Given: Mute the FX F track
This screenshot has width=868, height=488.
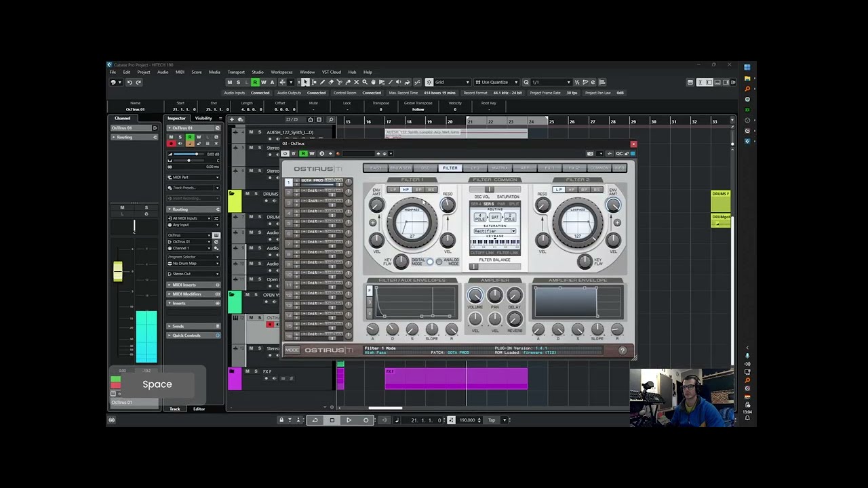Looking at the screenshot, I should coord(248,371).
